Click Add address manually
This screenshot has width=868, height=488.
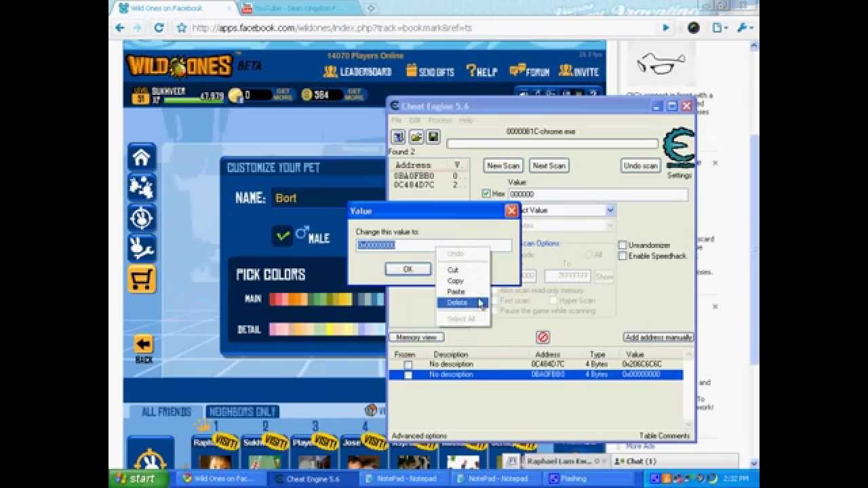click(x=658, y=338)
